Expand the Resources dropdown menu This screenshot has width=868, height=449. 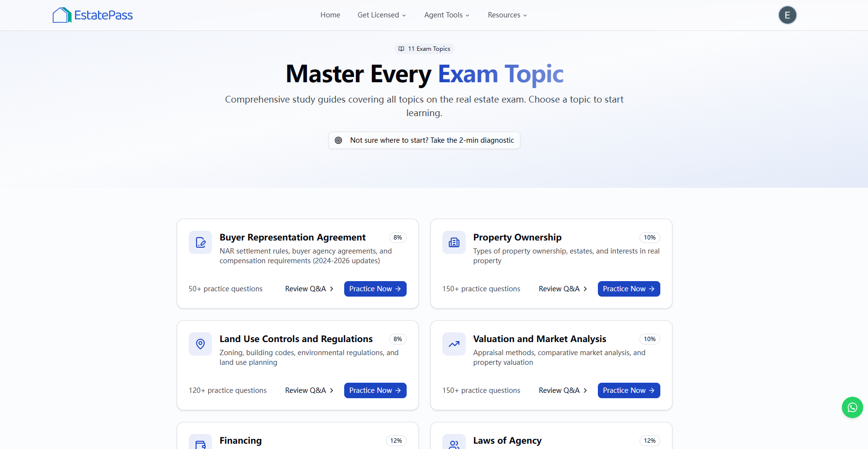507,15
